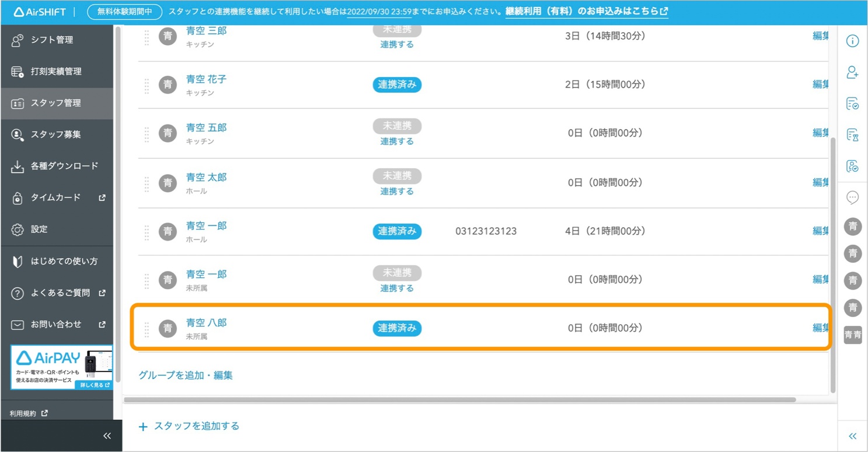Open 打刻実績管理 in the sidebar

point(55,71)
